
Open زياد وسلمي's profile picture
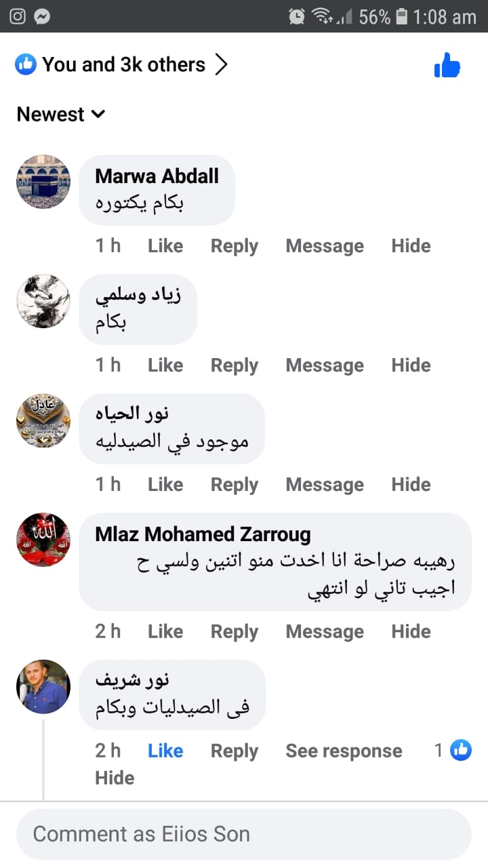pyautogui.click(x=43, y=301)
